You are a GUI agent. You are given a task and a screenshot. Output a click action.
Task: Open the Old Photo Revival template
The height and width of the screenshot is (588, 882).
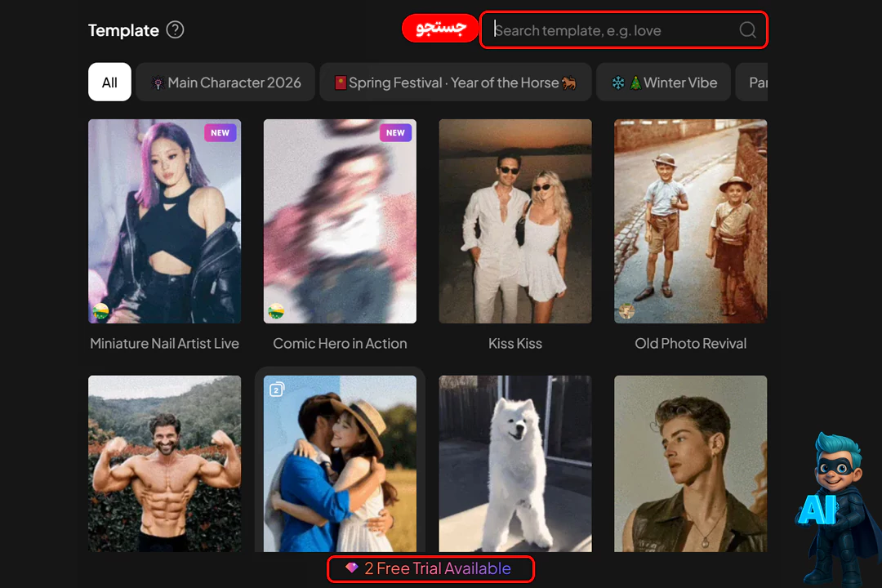(x=690, y=221)
